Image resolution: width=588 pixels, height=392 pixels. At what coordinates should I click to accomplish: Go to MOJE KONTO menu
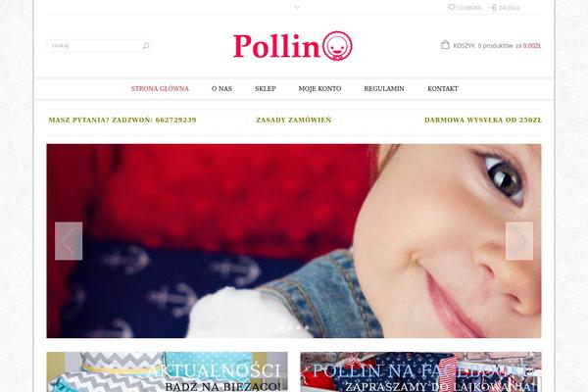click(319, 89)
